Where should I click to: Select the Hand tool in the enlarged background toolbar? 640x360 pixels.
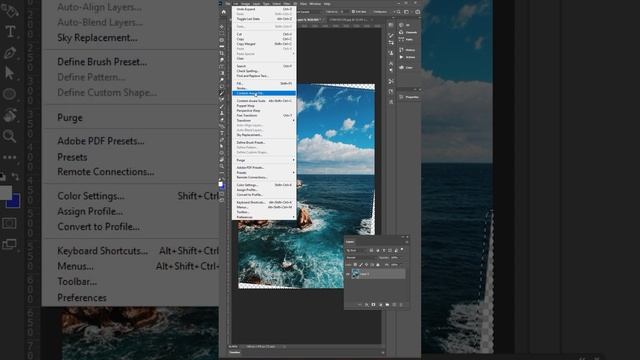coord(10,116)
